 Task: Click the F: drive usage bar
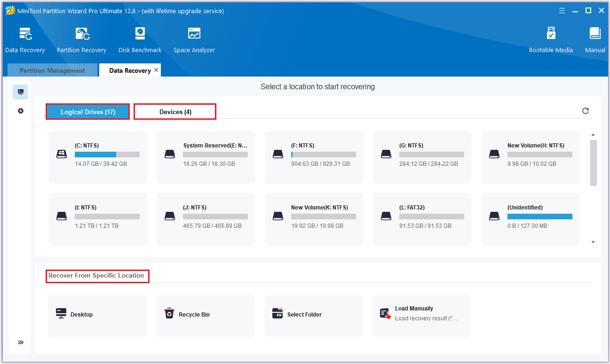[x=324, y=155]
